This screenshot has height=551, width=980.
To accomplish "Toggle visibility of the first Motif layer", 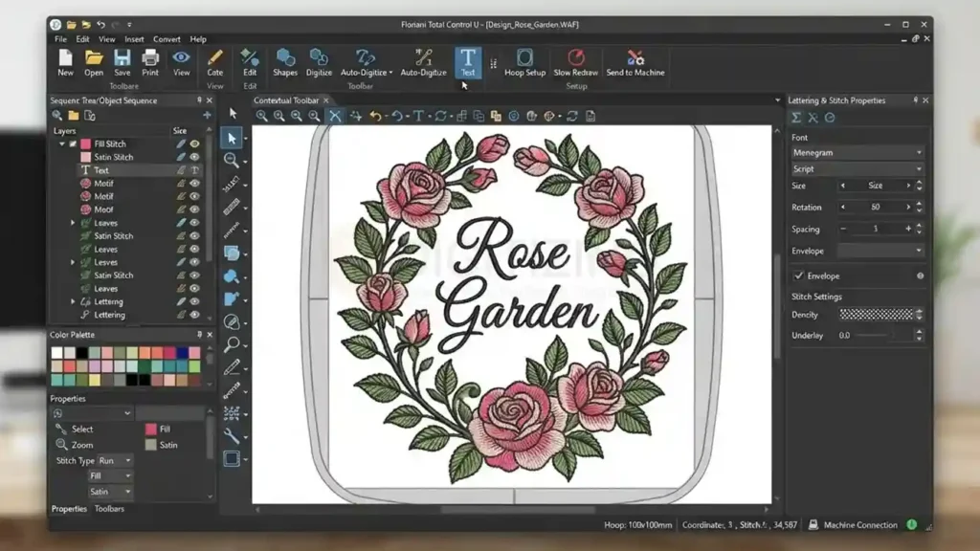I will point(195,183).
